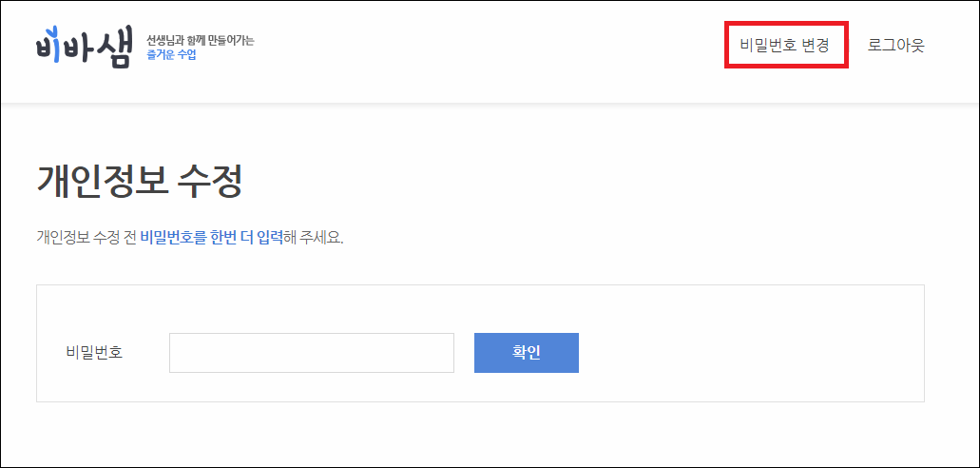Click the 해 주세요 text ending the instruction
The image size is (980, 468).
[x=313, y=238]
